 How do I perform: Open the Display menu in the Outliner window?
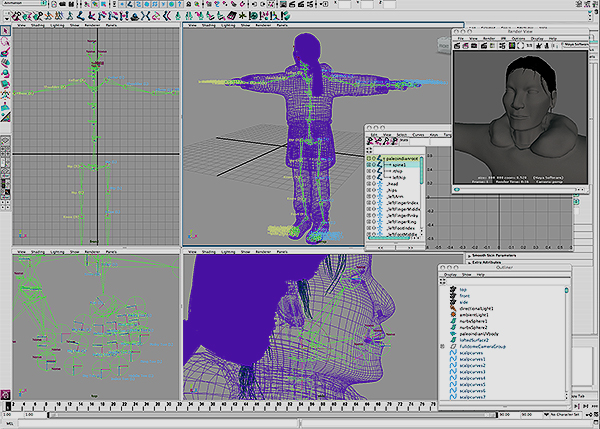tap(450, 274)
